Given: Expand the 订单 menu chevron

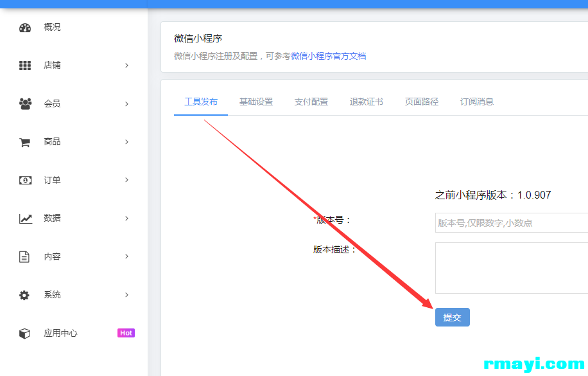Looking at the screenshot, I should pyautogui.click(x=126, y=180).
